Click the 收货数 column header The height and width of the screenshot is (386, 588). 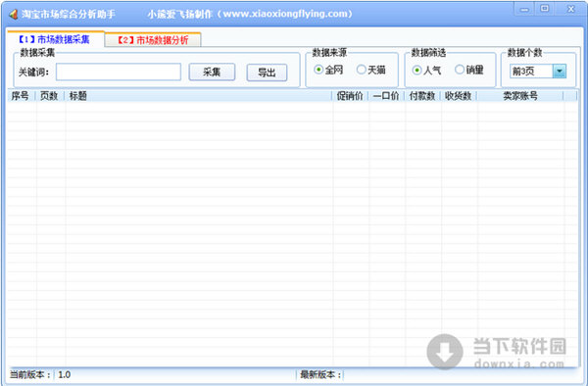[x=459, y=96]
